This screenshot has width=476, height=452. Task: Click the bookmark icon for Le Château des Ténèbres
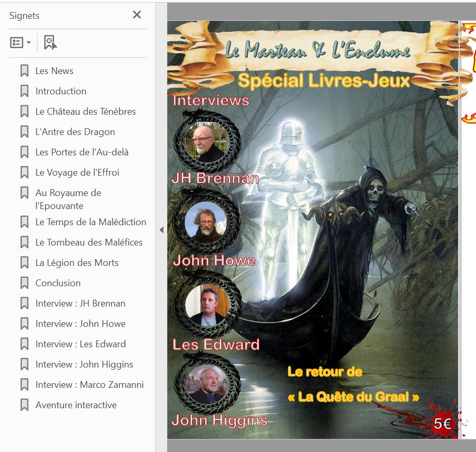coord(24,112)
